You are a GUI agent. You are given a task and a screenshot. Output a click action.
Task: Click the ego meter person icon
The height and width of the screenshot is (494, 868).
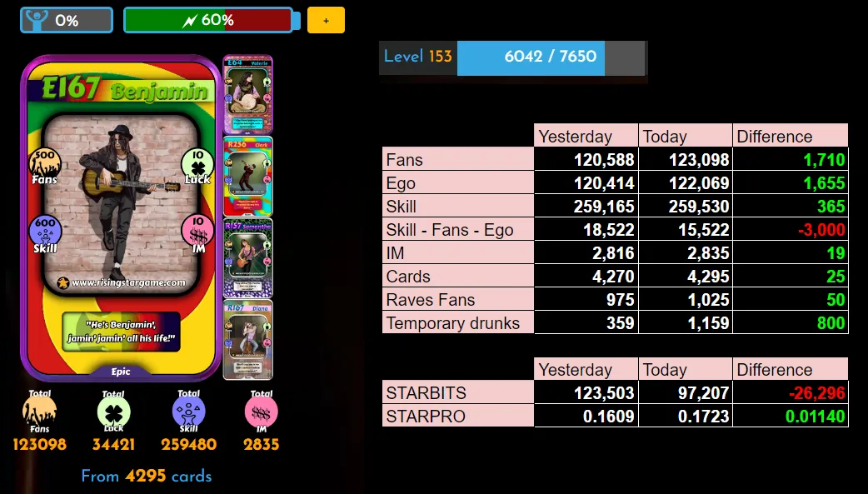[x=37, y=21]
